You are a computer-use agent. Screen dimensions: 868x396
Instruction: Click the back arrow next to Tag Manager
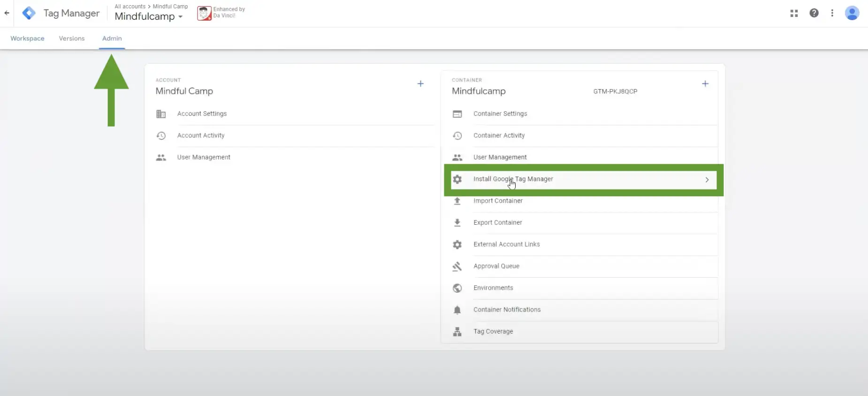(7, 13)
